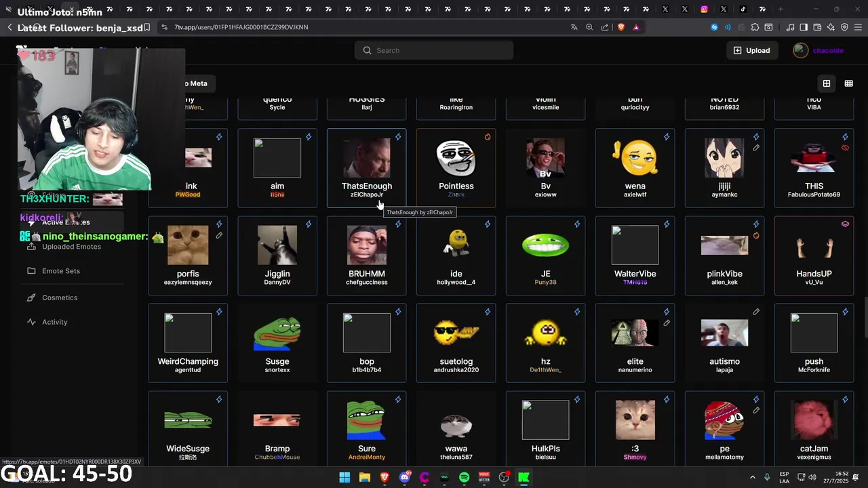868x488 pixels.
Task: Open the ThatsEnough emote card
Action: 367,168
